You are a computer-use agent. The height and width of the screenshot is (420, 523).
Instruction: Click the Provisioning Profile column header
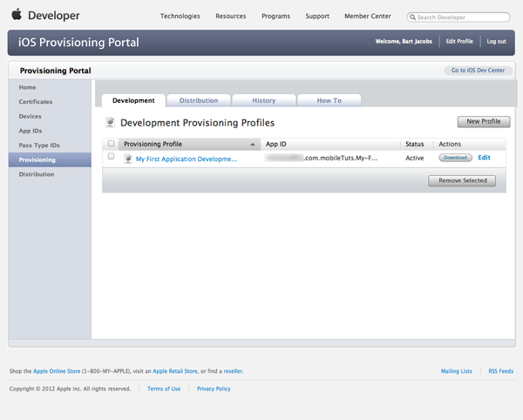[189, 144]
